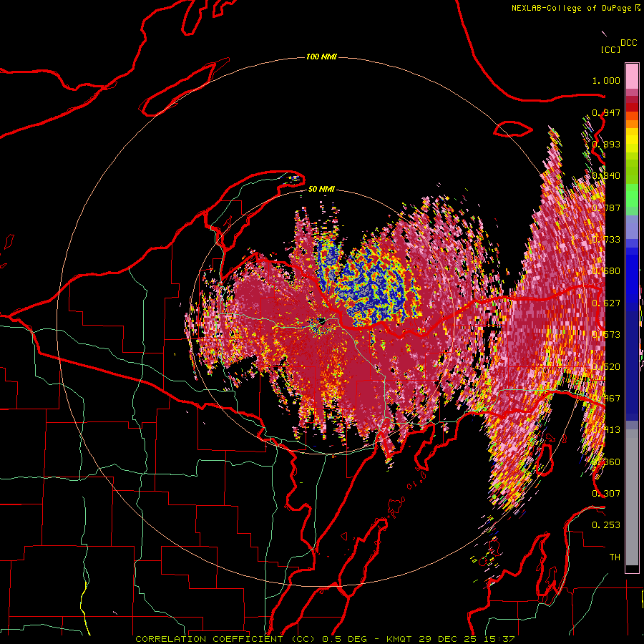Select the 1.000 scale value

point(606,80)
